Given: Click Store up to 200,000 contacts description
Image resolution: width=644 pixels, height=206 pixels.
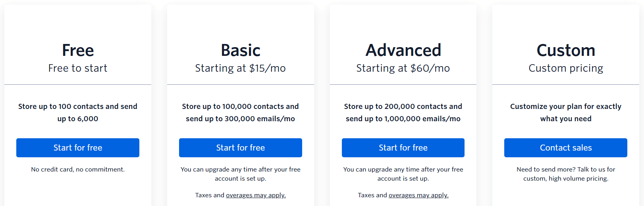Looking at the screenshot, I should pos(403,113).
